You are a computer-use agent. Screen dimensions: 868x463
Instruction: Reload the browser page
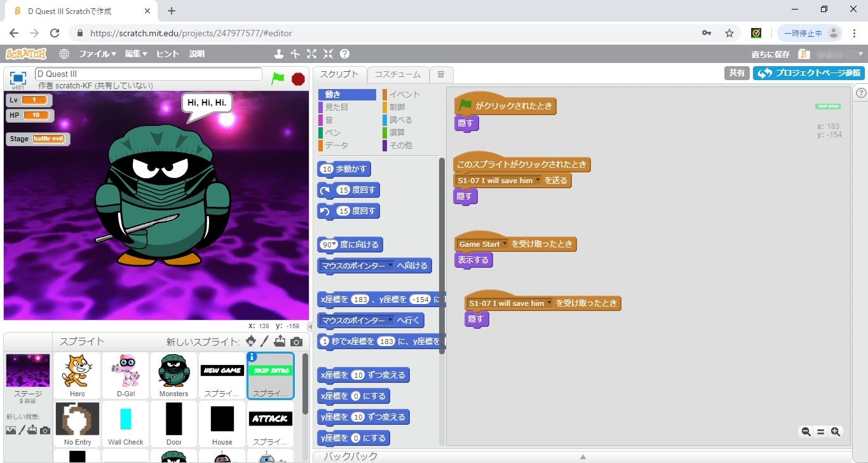point(55,33)
